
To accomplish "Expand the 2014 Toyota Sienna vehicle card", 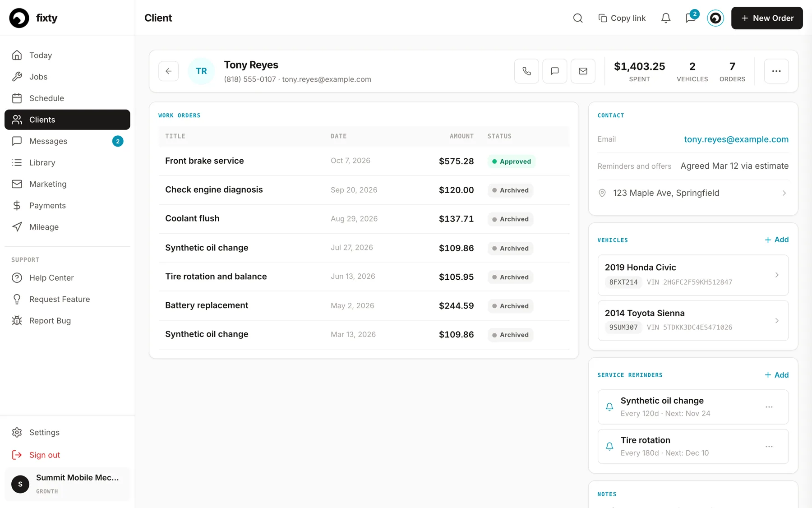I will 693,320.
